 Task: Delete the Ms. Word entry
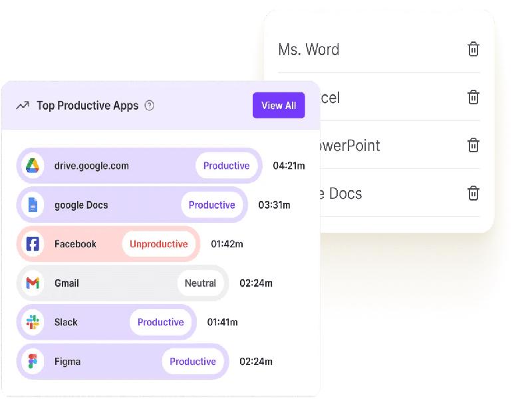point(473,49)
